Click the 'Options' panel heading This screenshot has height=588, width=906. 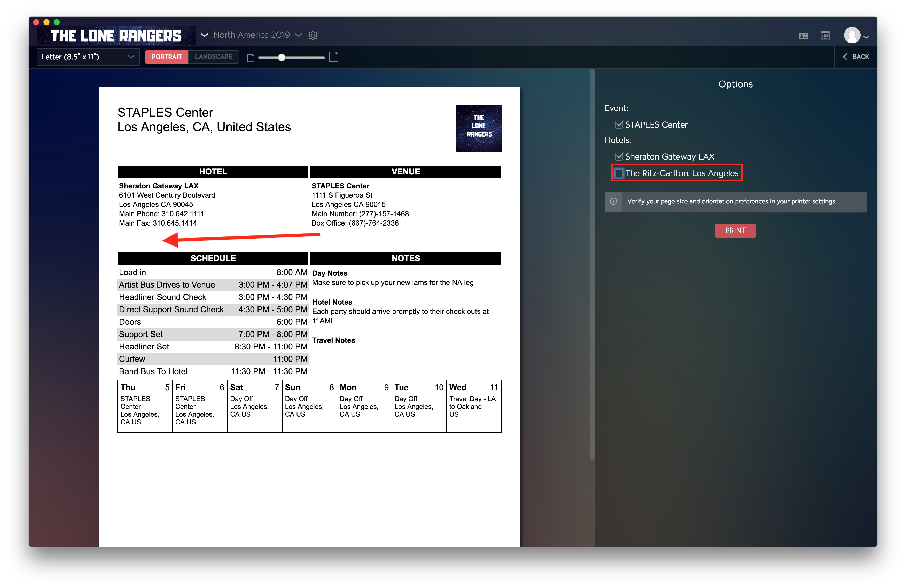(x=736, y=84)
